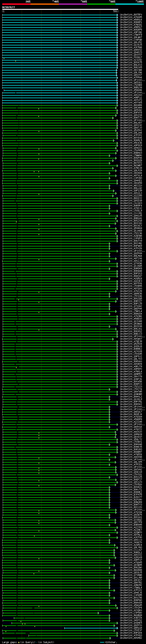Screen dimensions: 146x644
Task: Select the UniRef100_Q653G1 label
Action: pos(131,83)
